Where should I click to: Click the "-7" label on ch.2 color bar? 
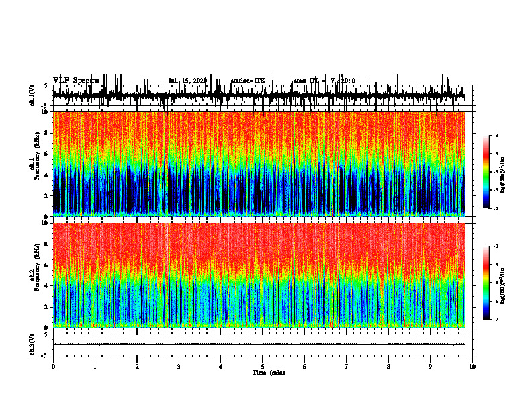click(x=495, y=319)
